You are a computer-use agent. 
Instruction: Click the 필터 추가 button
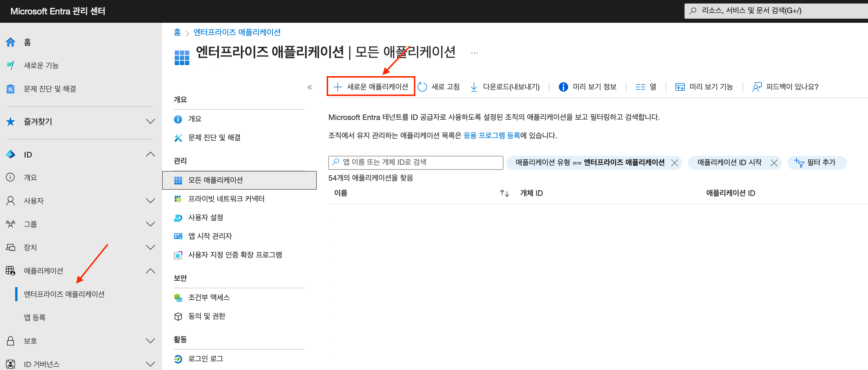pyautogui.click(x=816, y=163)
